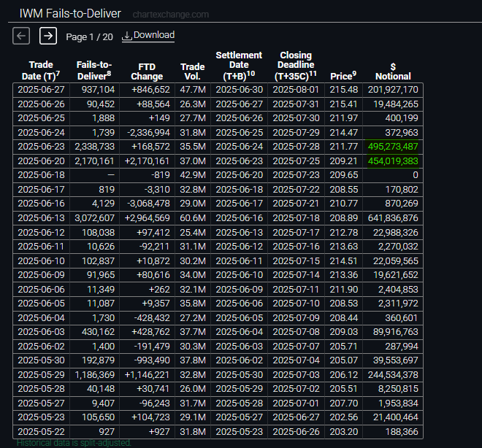Select notional value 641,836,876
Viewport: 482px width, 448px height.
pyautogui.click(x=393, y=218)
